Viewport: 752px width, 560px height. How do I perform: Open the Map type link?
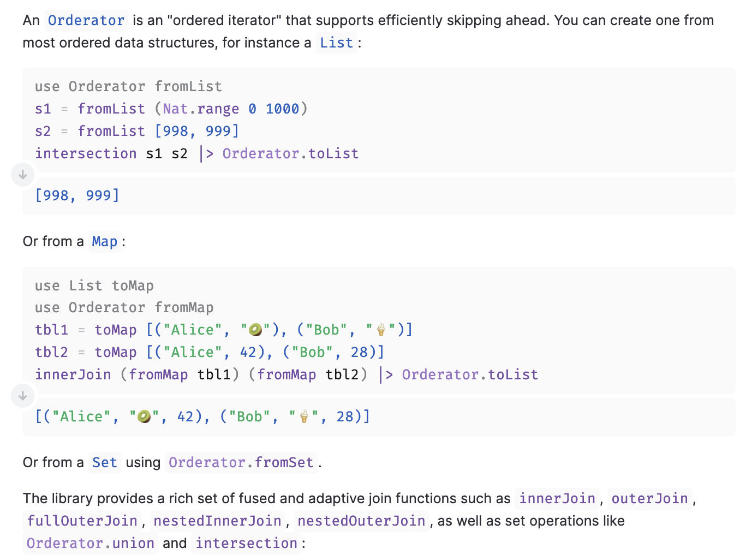point(104,242)
